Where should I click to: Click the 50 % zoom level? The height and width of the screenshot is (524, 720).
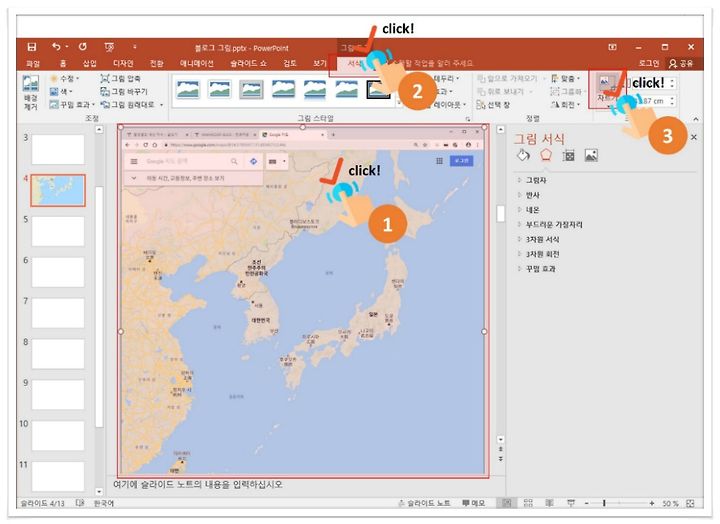670,503
